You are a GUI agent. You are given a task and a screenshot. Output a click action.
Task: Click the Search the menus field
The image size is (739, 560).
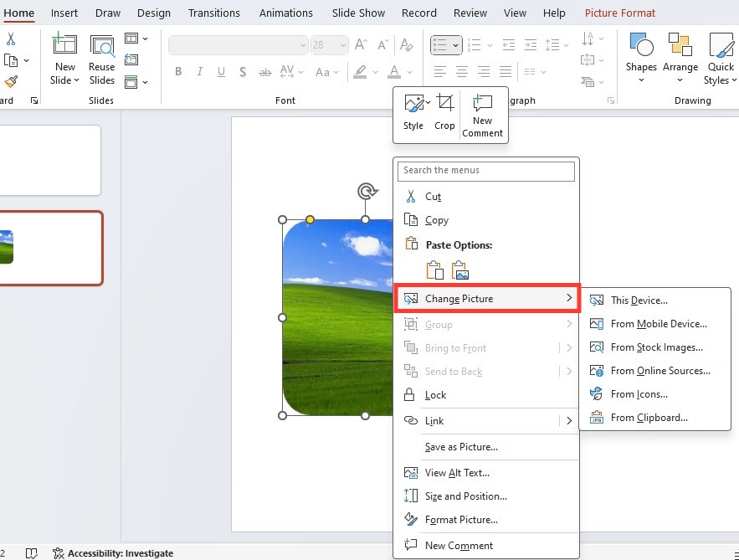click(486, 171)
